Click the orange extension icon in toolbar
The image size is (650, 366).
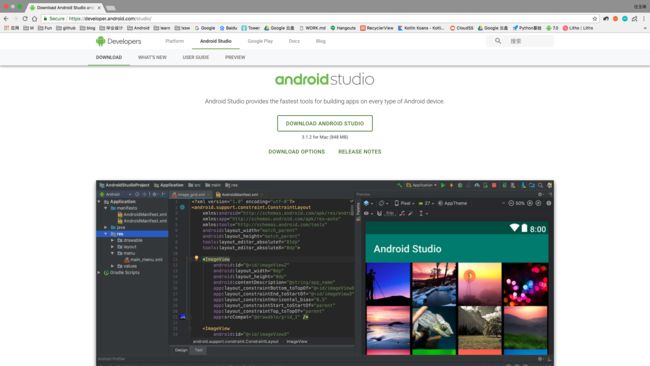pyautogui.click(x=616, y=19)
